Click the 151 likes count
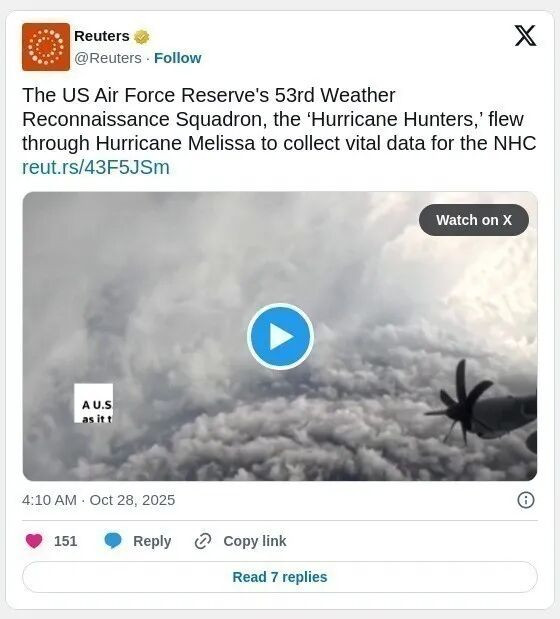Viewport: 560px width, 619px height. click(x=66, y=541)
